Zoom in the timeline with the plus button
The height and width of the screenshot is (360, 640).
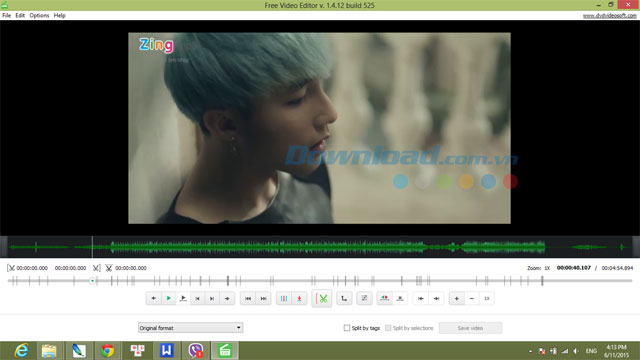(x=456, y=298)
